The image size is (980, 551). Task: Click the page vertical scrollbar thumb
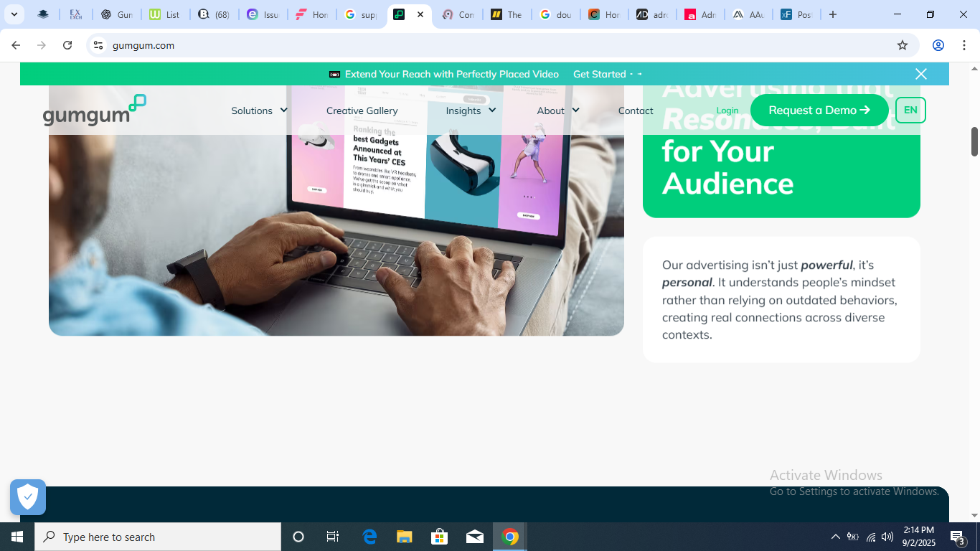(974, 141)
